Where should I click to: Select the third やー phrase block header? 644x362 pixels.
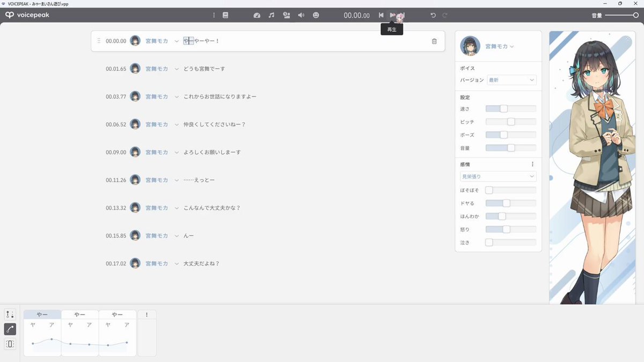118,314
